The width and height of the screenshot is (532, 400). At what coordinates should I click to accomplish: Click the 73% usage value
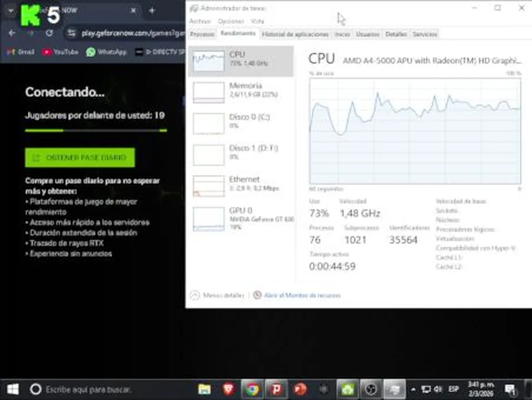319,213
